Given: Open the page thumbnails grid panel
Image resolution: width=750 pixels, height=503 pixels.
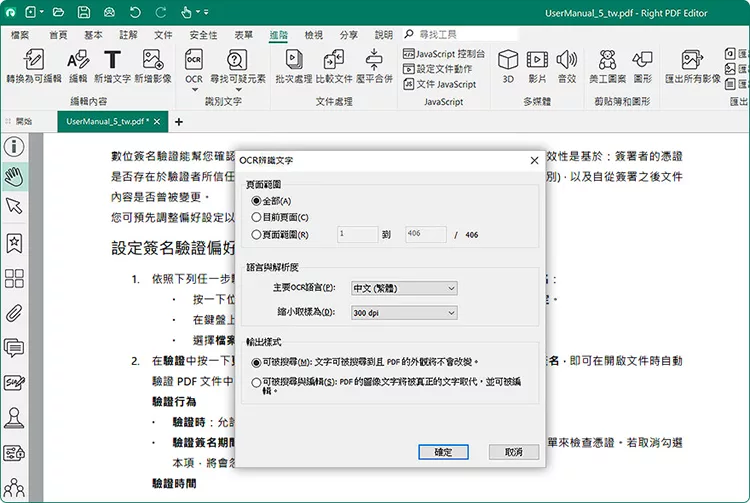Looking at the screenshot, I should pyautogui.click(x=15, y=278).
